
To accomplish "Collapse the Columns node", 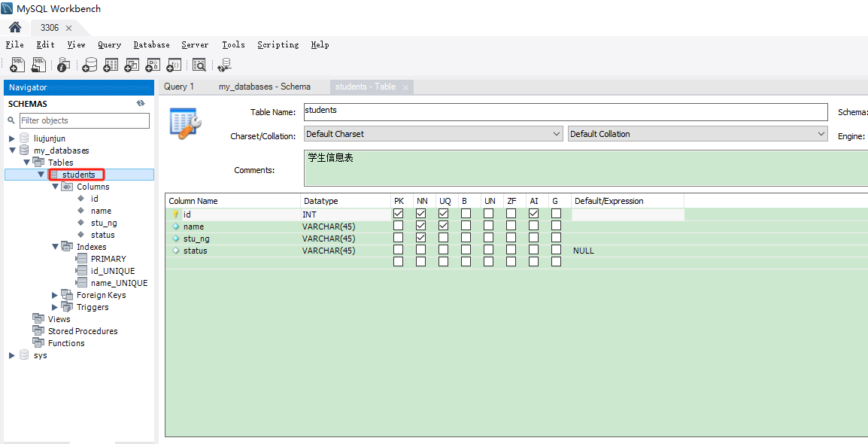I will [56, 187].
